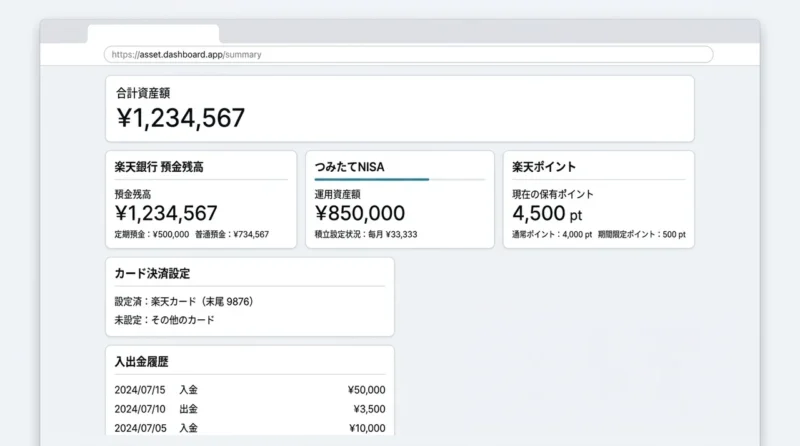Click the つみたてNISA card title

coord(349,167)
